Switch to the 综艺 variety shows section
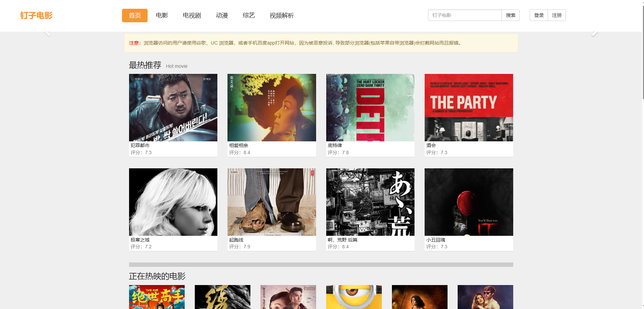 [x=248, y=16]
